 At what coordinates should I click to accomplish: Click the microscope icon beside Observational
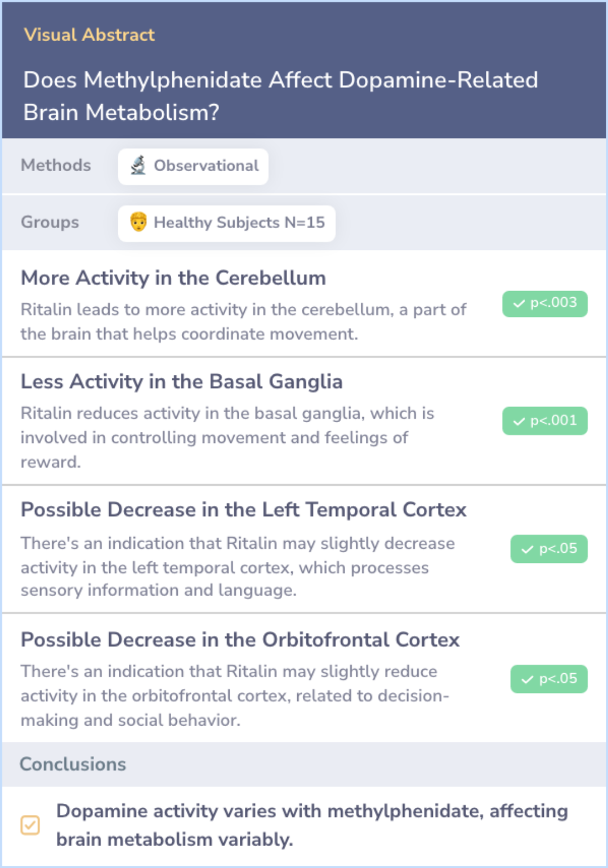[138, 165]
